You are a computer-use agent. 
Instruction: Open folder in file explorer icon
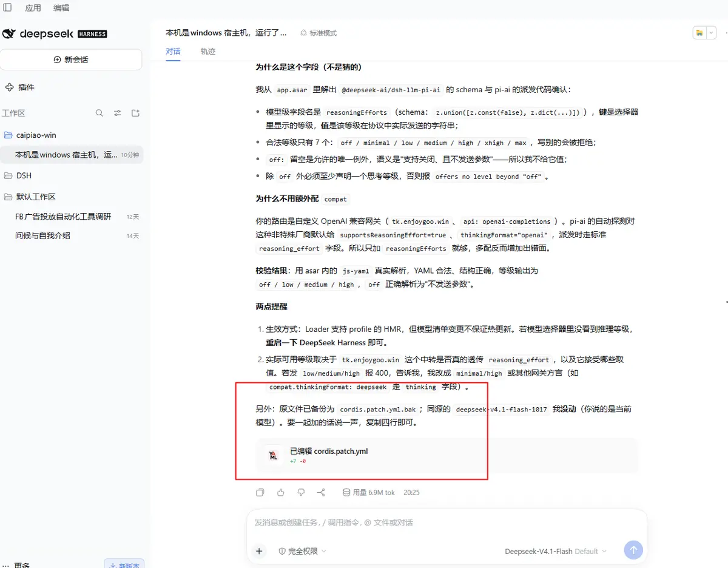click(x=699, y=33)
